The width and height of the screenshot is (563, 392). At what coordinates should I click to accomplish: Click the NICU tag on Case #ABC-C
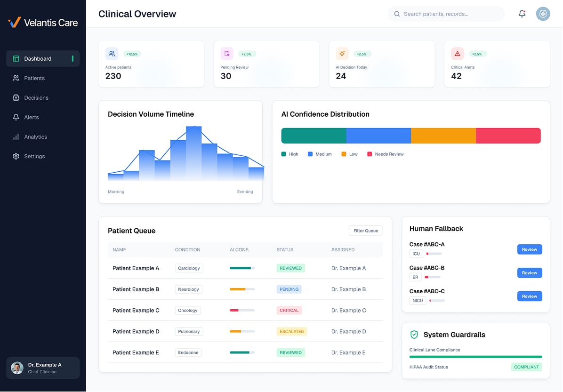tap(418, 300)
